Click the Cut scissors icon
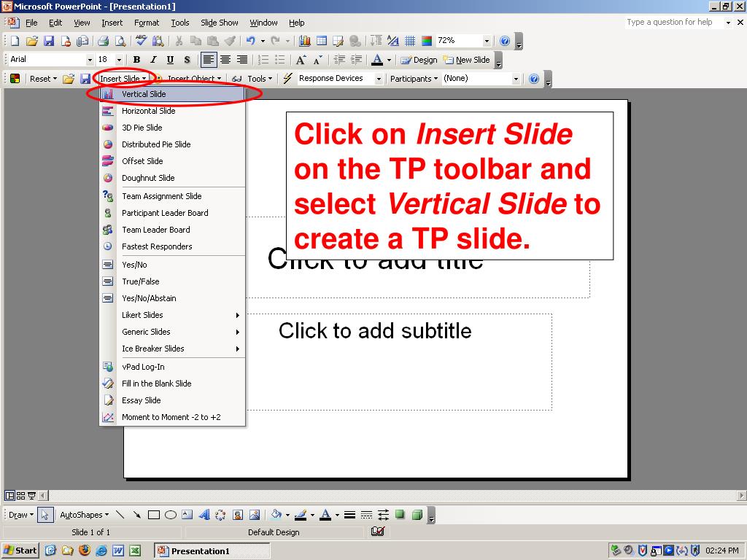Image resolution: width=747 pixels, height=560 pixels. coord(179,41)
